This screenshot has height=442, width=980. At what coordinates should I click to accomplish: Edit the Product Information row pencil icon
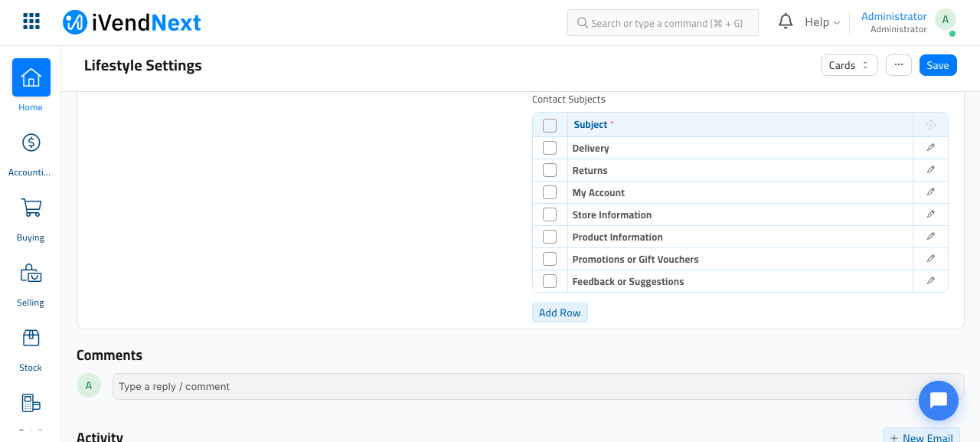pos(931,237)
